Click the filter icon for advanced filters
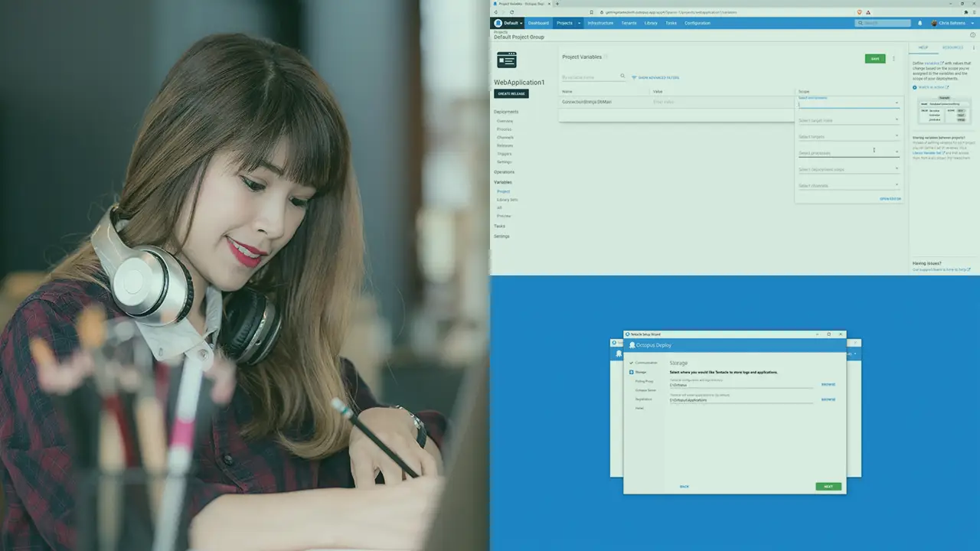The width and height of the screenshot is (980, 551). click(634, 77)
